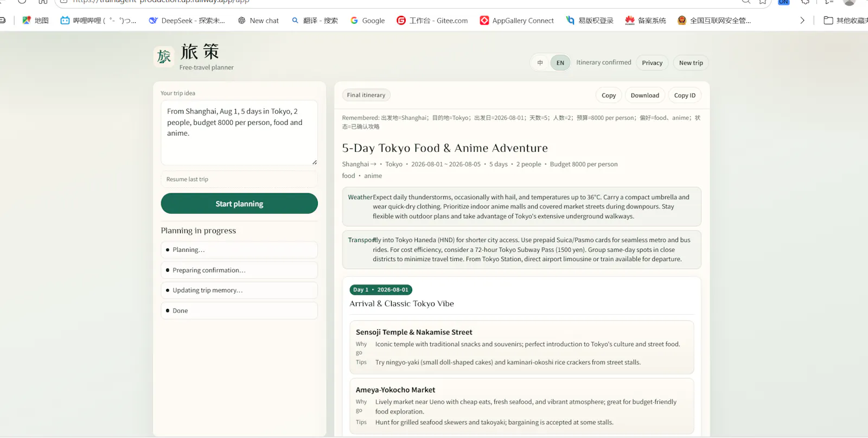Screen dimensions: 868x438
Task: Click Resume last trip
Action: click(239, 179)
